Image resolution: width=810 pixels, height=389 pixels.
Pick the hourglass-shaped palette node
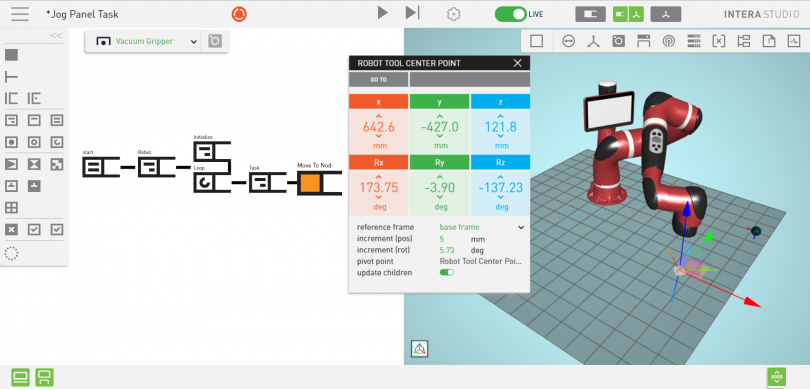34,164
